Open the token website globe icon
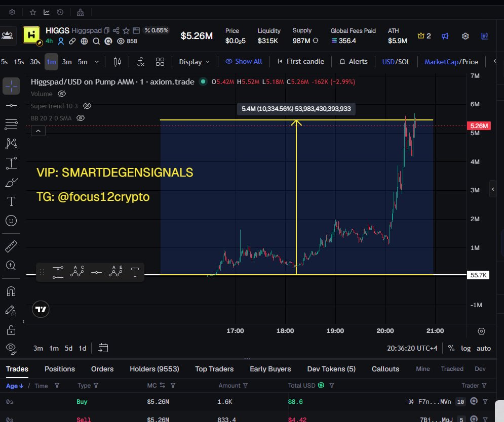Viewport: 504px width, 422px height. pyautogui.click(x=84, y=41)
